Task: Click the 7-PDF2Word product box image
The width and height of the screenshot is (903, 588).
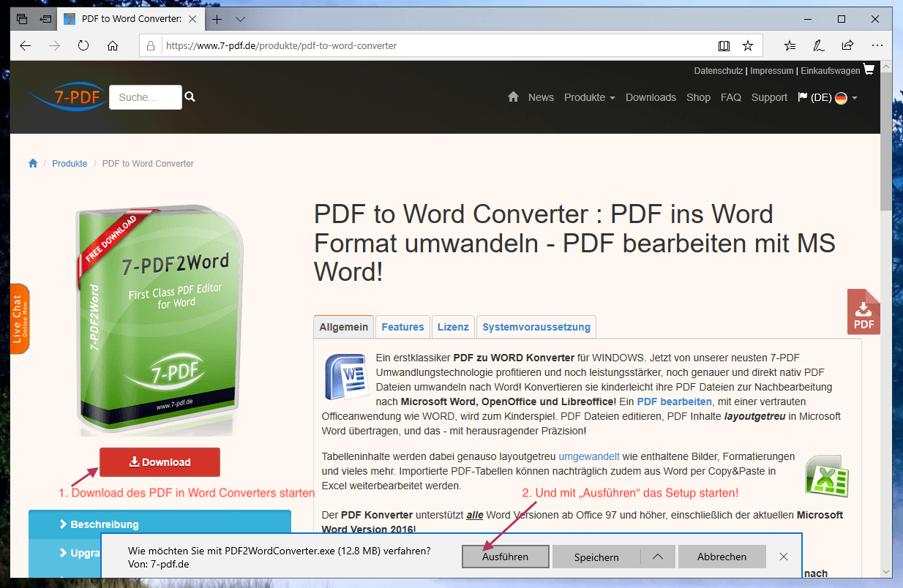Action: coord(160,320)
